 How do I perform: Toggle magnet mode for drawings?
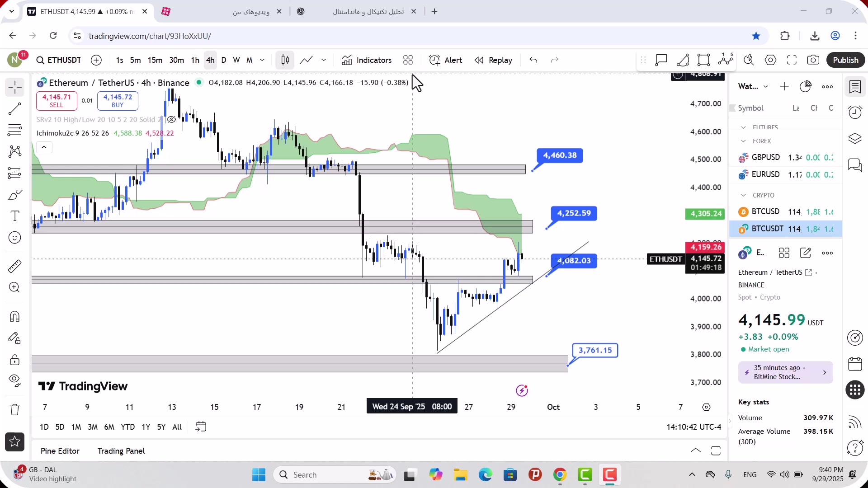point(15,316)
